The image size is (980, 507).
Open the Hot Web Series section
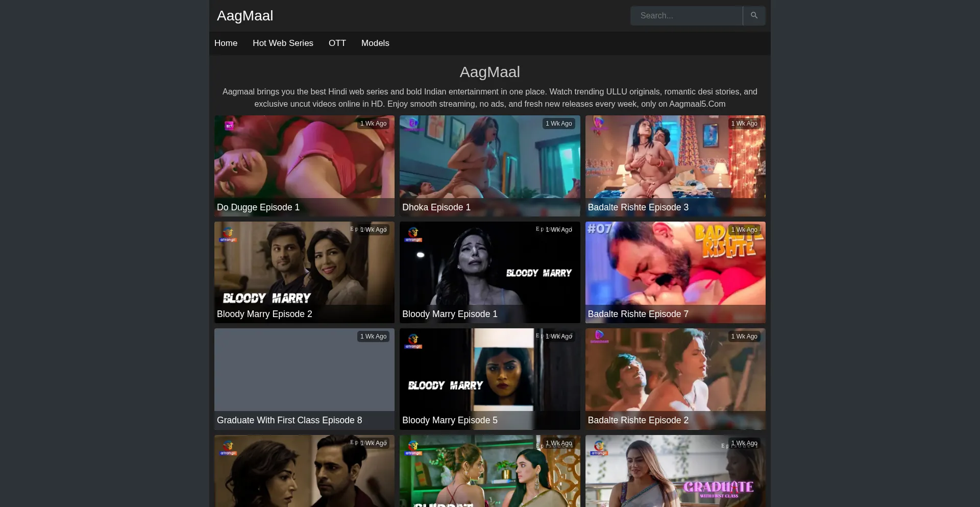coord(283,43)
